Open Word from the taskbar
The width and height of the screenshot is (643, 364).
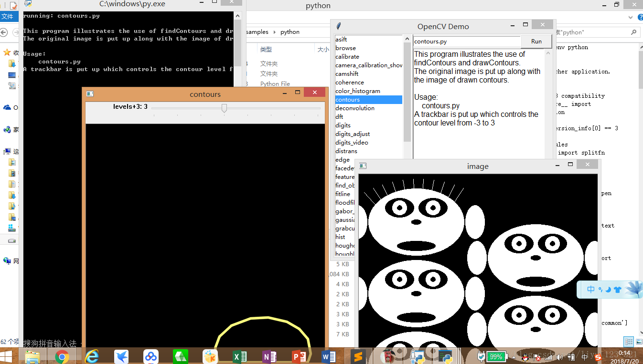tap(329, 356)
